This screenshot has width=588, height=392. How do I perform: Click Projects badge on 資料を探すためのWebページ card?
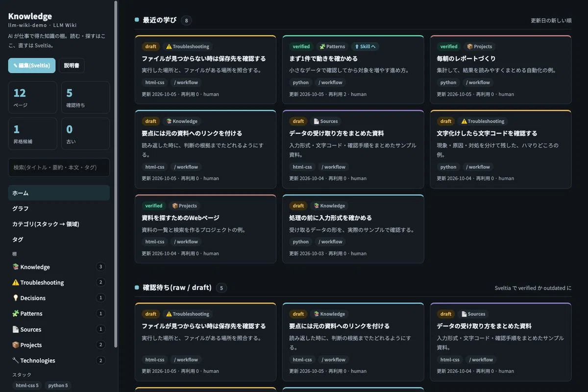184,206
